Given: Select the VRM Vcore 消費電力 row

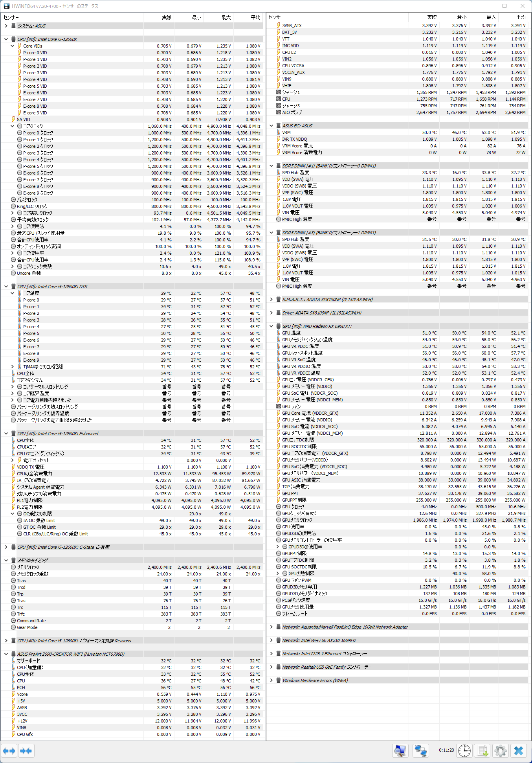Looking at the screenshot, I should [x=397, y=153].
